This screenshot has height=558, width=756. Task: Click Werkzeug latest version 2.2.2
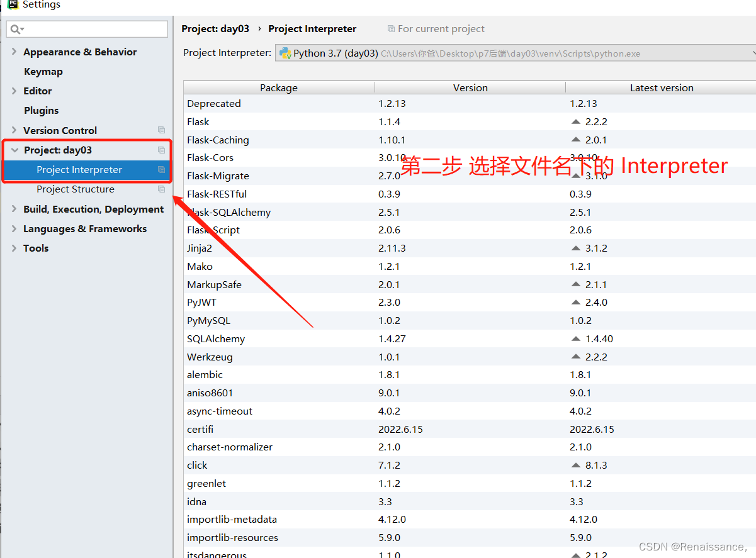coord(596,357)
